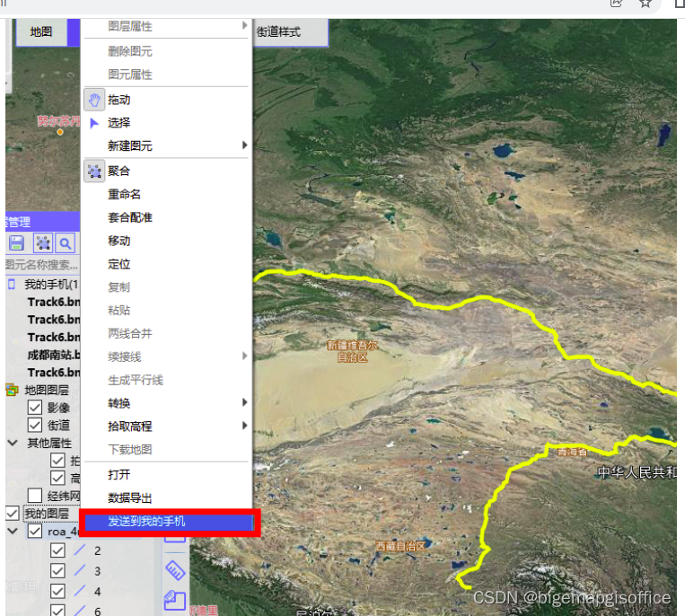The height and width of the screenshot is (616, 685).
Task: Select 重命名 in context menu
Action: point(166,194)
